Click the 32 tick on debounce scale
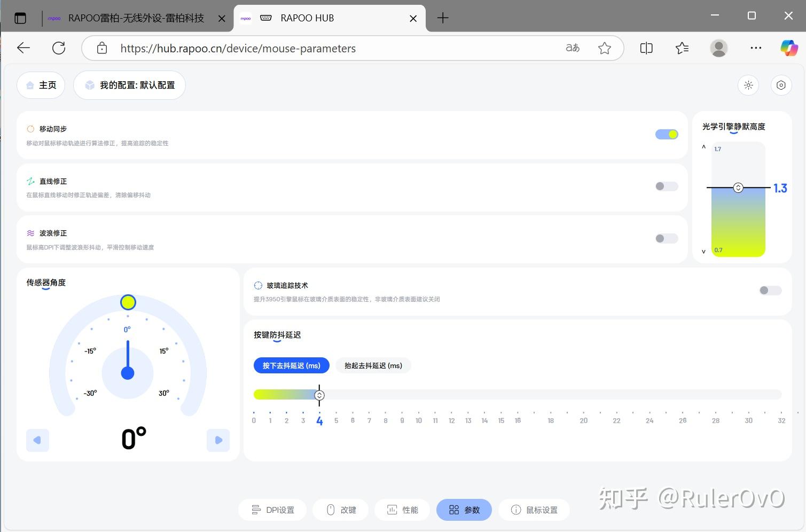 coord(781,420)
